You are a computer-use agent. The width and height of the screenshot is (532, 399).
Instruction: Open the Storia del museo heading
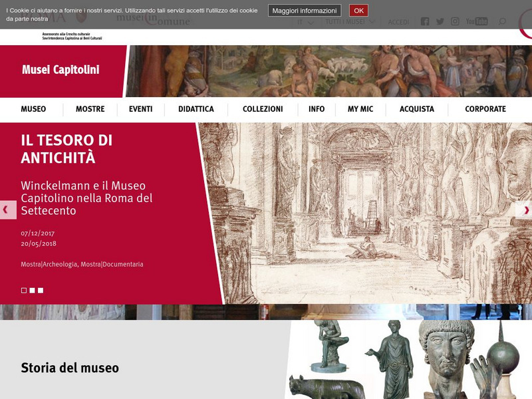[70, 368]
